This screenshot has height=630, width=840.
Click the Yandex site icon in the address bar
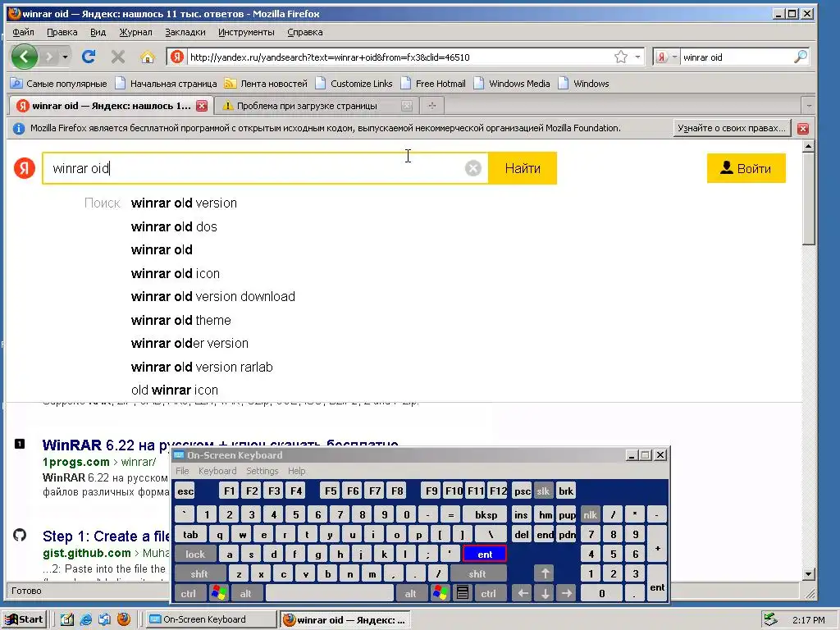click(177, 57)
